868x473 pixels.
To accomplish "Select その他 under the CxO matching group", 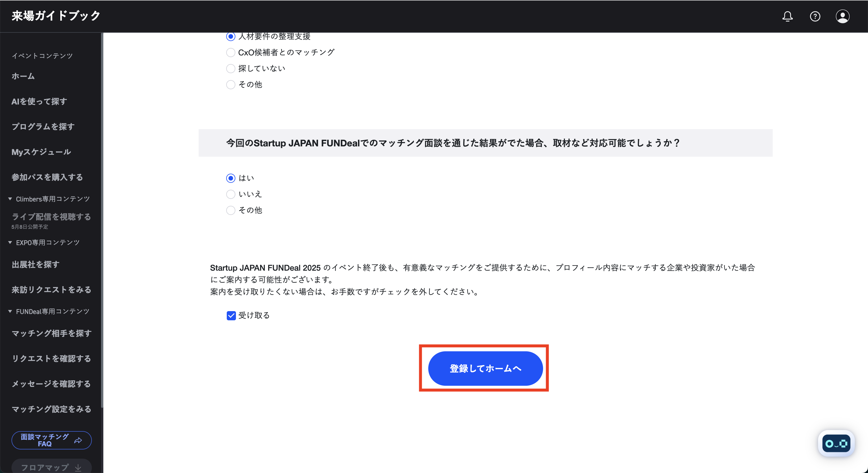I will point(230,85).
